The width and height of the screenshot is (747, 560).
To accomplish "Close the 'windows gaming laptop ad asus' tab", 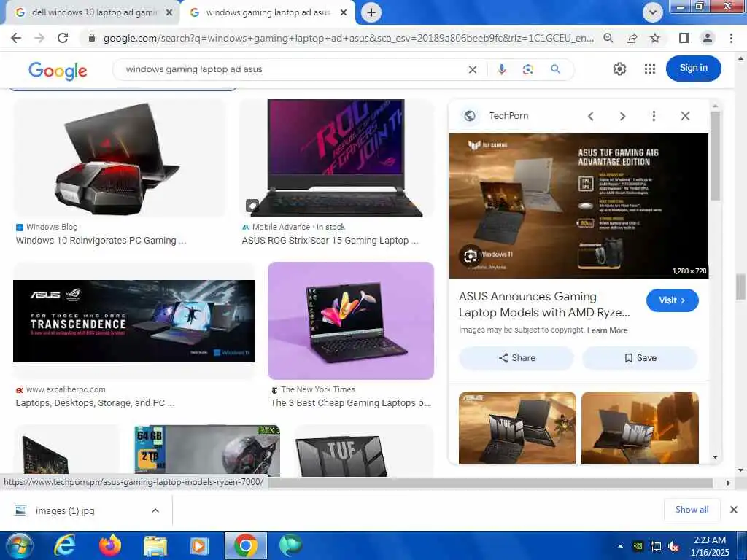I will [344, 13].
